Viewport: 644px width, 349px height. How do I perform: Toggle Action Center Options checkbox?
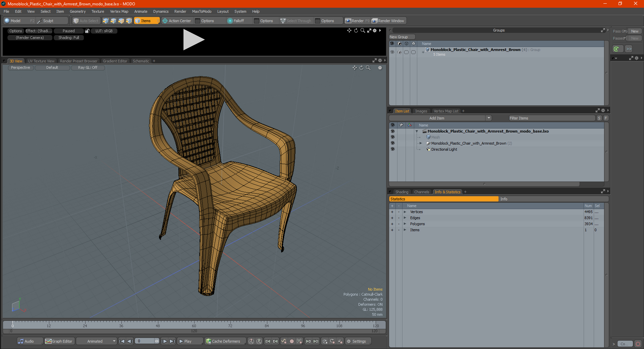point(198,21)
